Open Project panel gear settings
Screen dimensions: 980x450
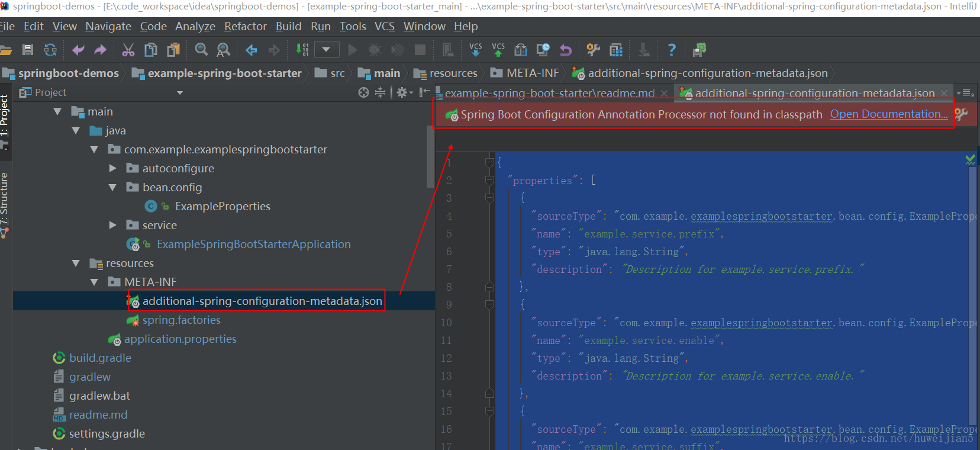point(405,92)
